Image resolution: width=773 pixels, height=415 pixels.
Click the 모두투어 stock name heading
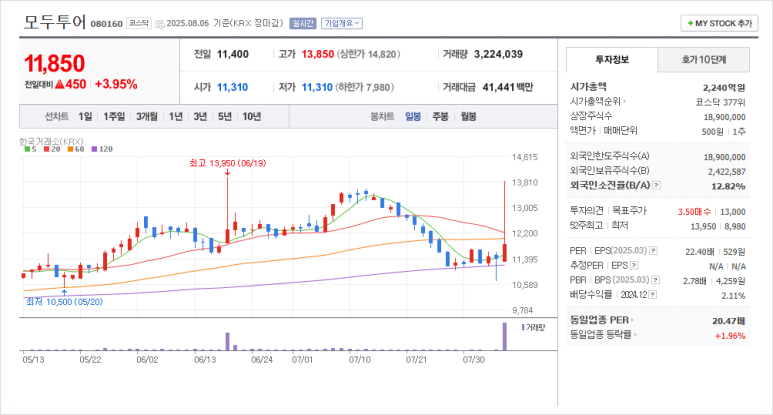click(55, 22)
